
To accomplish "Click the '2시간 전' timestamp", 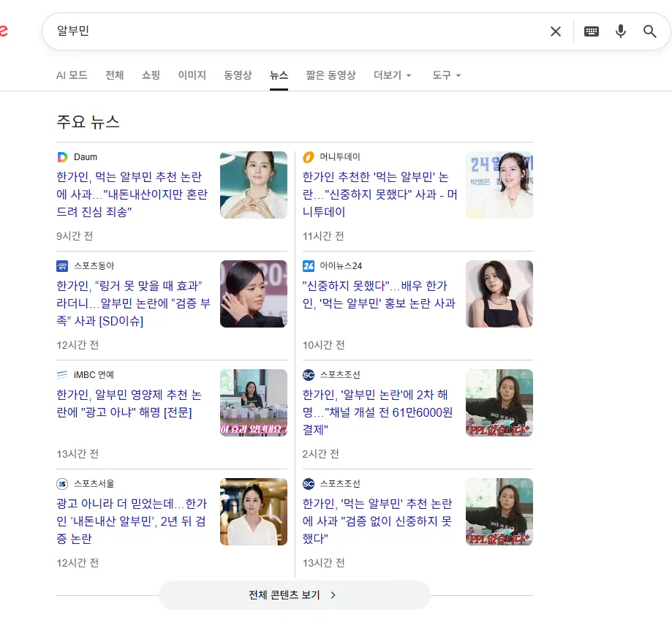I will [320, 454].
